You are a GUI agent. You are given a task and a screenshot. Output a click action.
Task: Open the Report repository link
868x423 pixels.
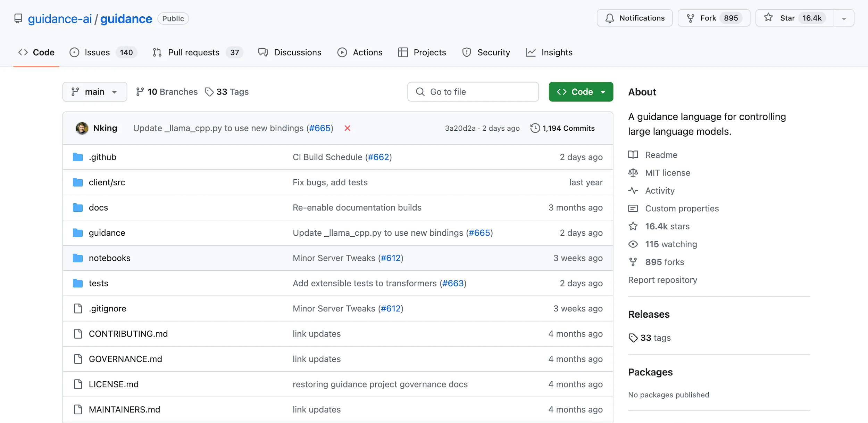point(662,280)
